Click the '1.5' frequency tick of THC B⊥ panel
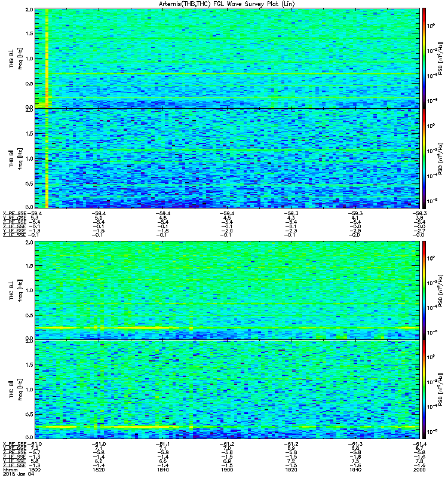 click(x=29, y=266)
